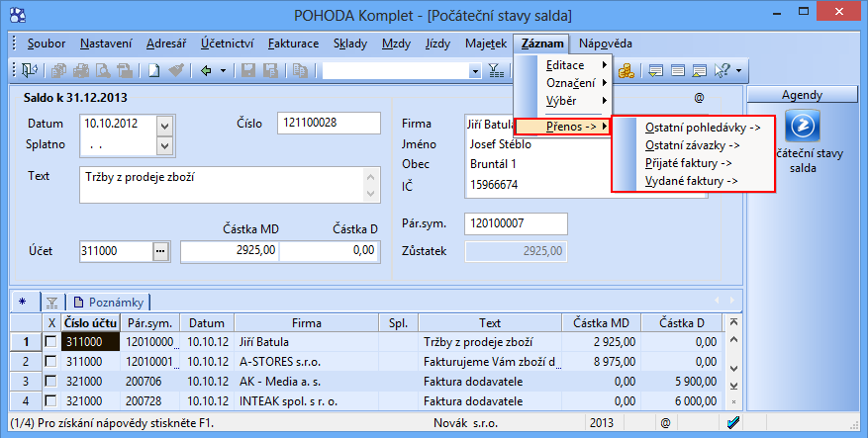Select row header number 3
The image size is (868, 438).
[26, 381]
